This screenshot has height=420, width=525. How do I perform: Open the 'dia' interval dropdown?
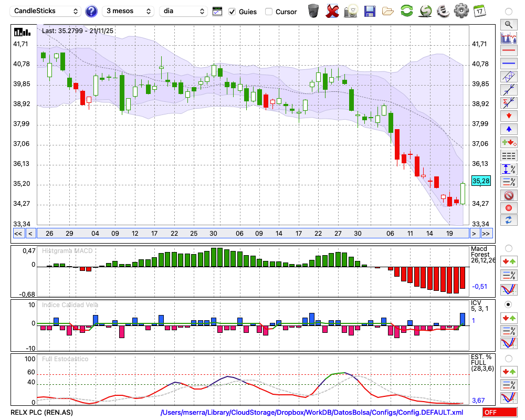[x=183, y=11]
